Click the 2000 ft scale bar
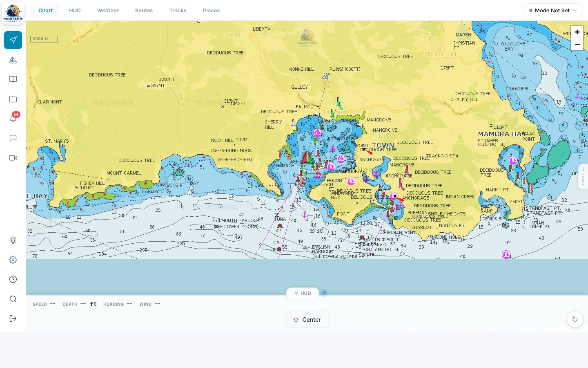588x368 pixels. (44, 39)
